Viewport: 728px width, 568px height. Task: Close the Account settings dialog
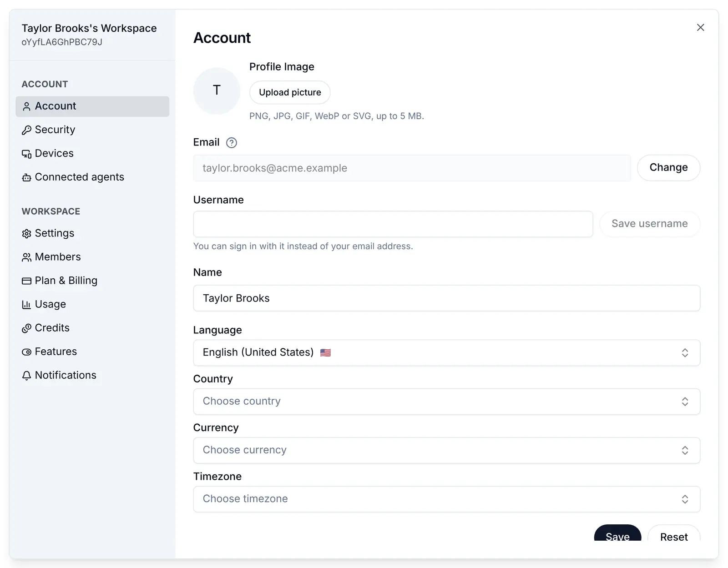[700, 27]
